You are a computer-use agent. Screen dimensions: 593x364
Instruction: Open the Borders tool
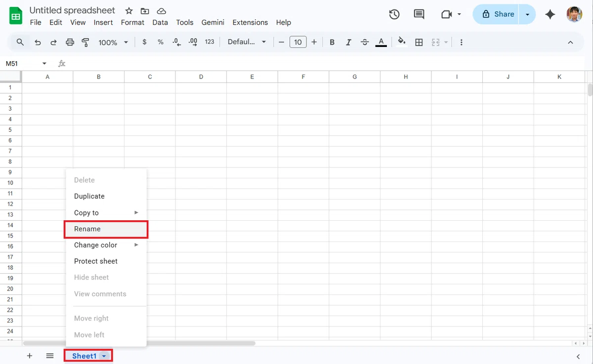(x=419, y=42)
